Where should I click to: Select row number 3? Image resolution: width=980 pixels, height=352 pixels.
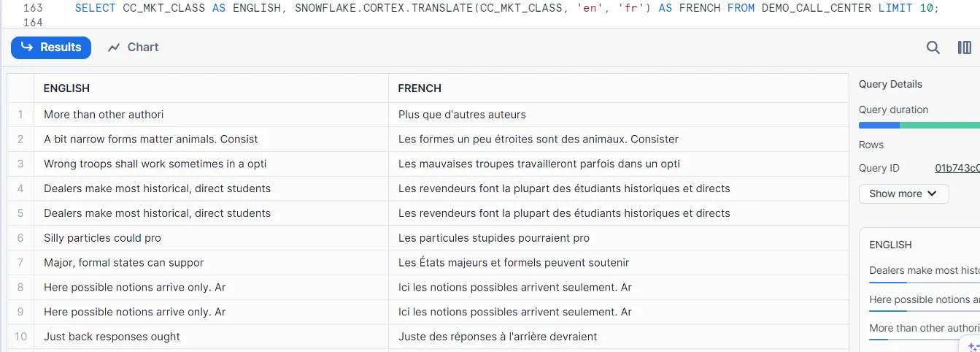20,164
